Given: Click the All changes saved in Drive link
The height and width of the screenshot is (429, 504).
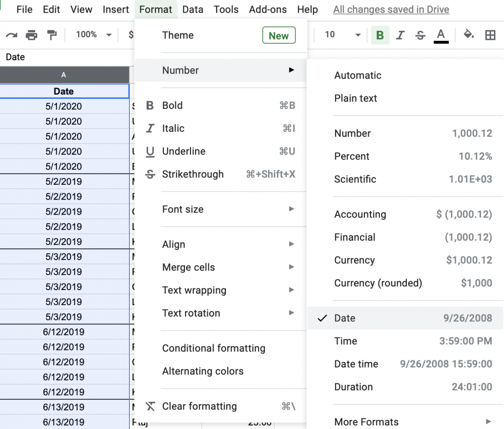Looking at the screenshot, I should pyautogui.click(x=391, y=9).
